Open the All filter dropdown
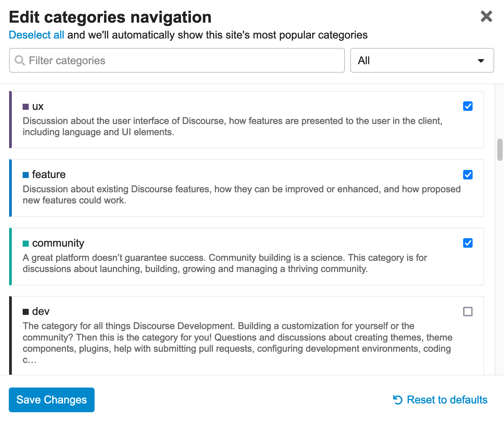Image resolution: width=504 pixels, height=421 pixels. pos(422,60)
